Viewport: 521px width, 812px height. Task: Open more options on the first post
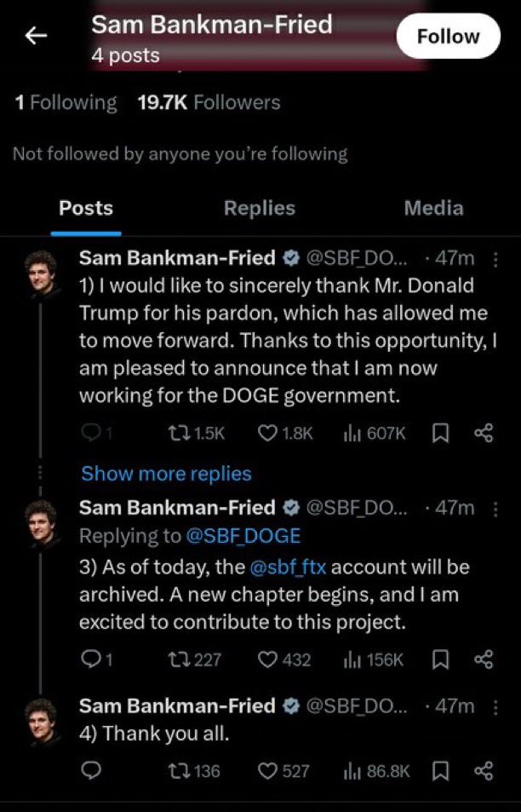pyautogui.click(x=496, y=258)
